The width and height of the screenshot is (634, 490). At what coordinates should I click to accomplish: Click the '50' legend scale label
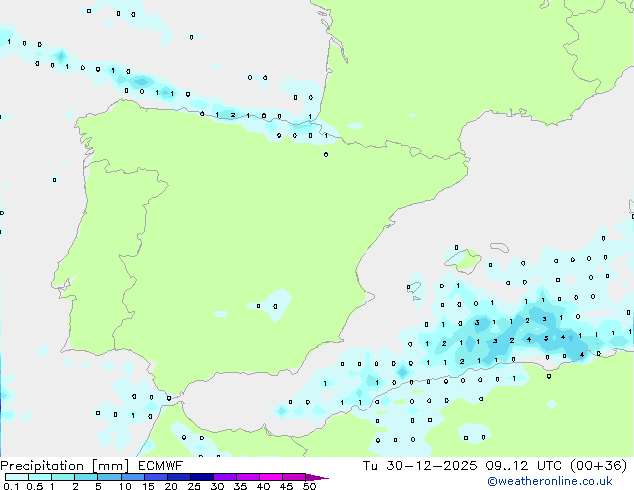tap(309, 486)
